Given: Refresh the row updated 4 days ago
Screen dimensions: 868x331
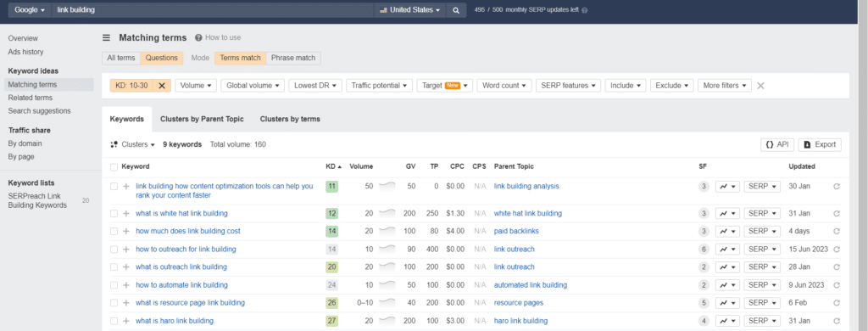Looking at the screenshot, I should pos(837,231).
